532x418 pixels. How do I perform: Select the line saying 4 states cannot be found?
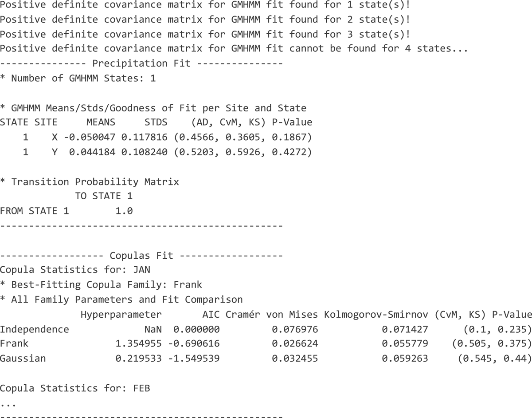[x=234, y=49]
